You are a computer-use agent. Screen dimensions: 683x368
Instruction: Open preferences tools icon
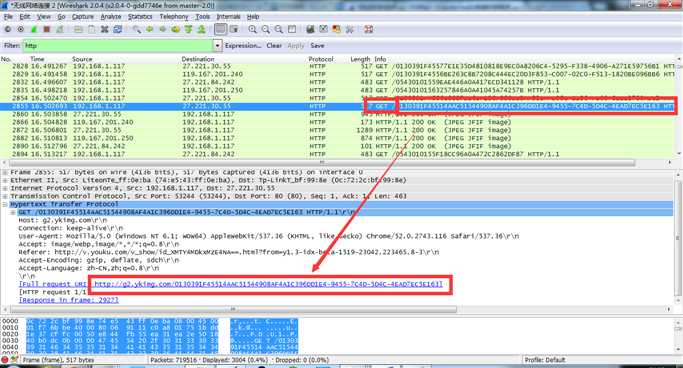click(349, 30)
